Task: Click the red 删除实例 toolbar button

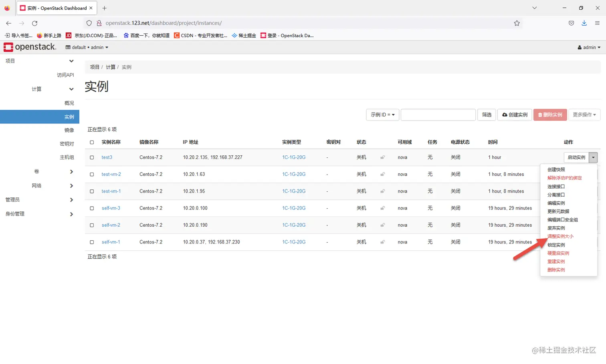Action: coord(550,115)
